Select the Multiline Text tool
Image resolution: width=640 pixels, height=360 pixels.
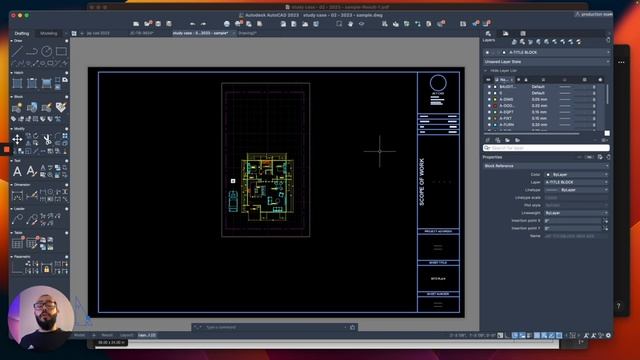click(17, 171)
